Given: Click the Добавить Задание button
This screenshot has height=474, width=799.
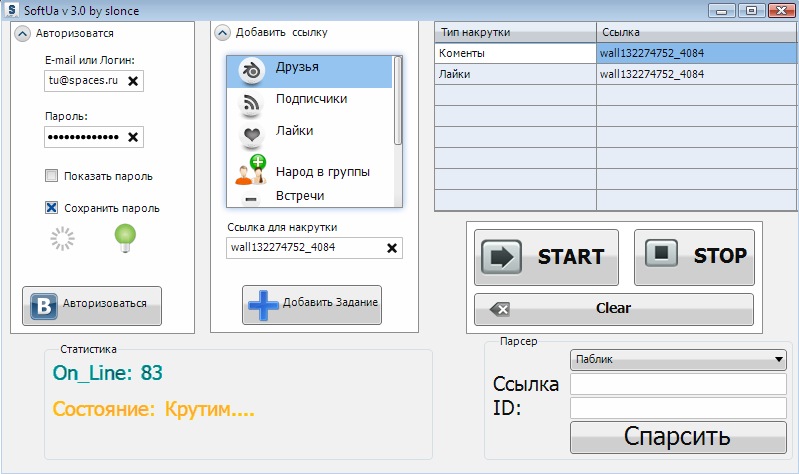Looking at the screenshot, I should (x=312, y=304).
